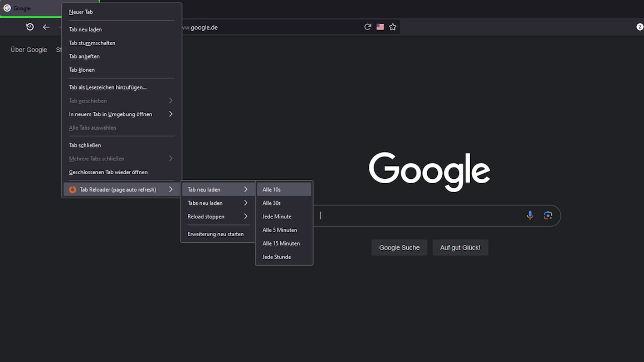Expand the Tab Reloader submenu chevron
644x362 pixels.
coord(171,189)
